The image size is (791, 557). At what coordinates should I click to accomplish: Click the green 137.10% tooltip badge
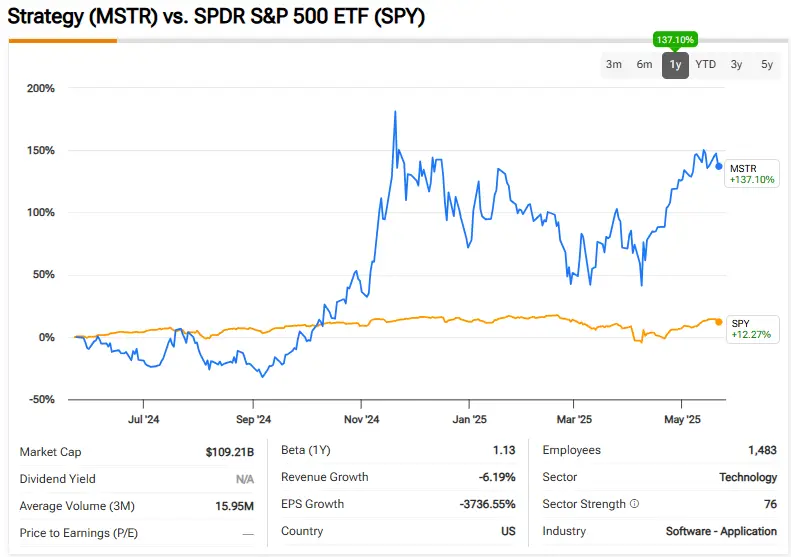pos(675,39)
